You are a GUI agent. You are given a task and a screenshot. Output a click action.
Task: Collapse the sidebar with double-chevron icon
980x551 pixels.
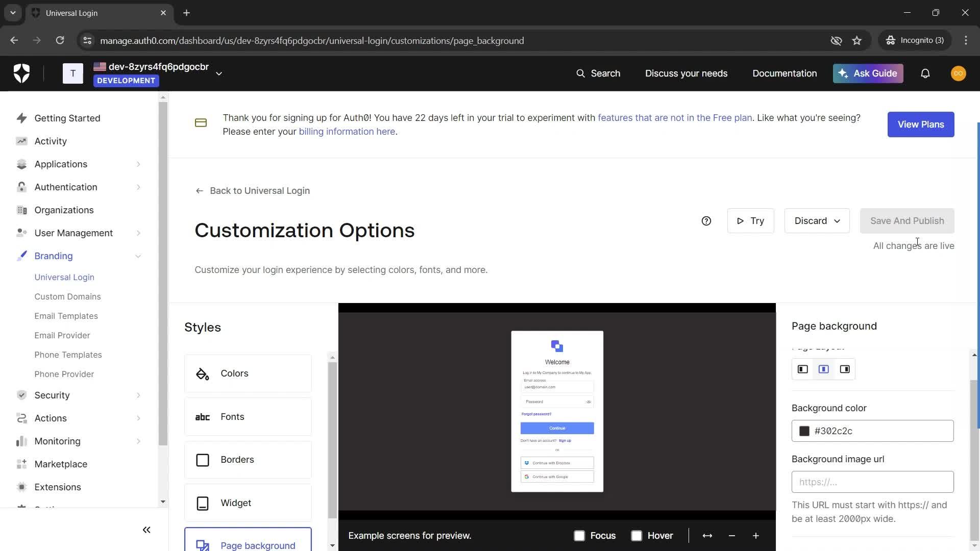[146, 530]
